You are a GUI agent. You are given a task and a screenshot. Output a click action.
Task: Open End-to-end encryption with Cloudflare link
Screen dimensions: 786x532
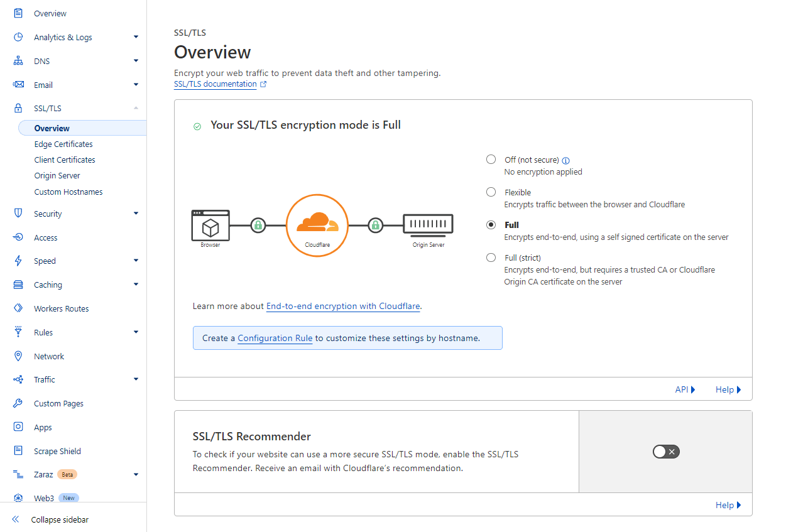click(x=343, y=307)
